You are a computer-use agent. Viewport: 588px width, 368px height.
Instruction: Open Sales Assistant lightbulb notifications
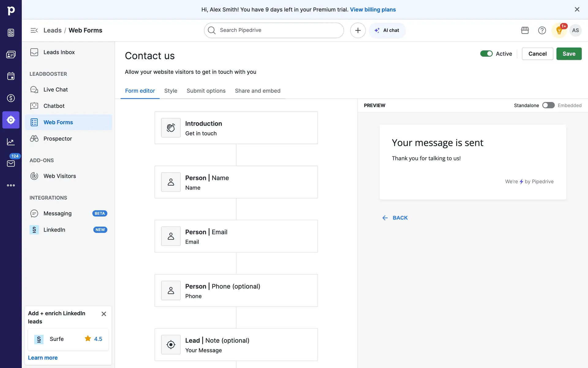click(559, 30)
